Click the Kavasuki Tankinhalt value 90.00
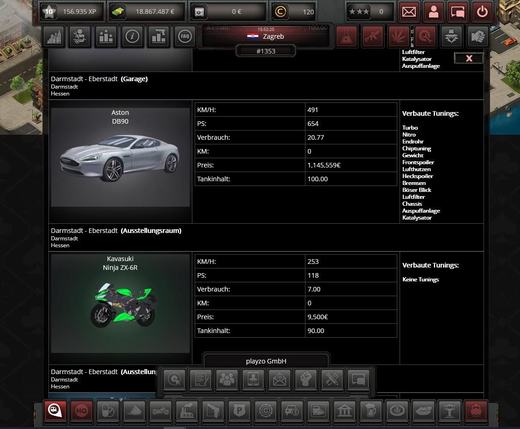The height and width of the screenshot is (429, 520). [315, 331]
